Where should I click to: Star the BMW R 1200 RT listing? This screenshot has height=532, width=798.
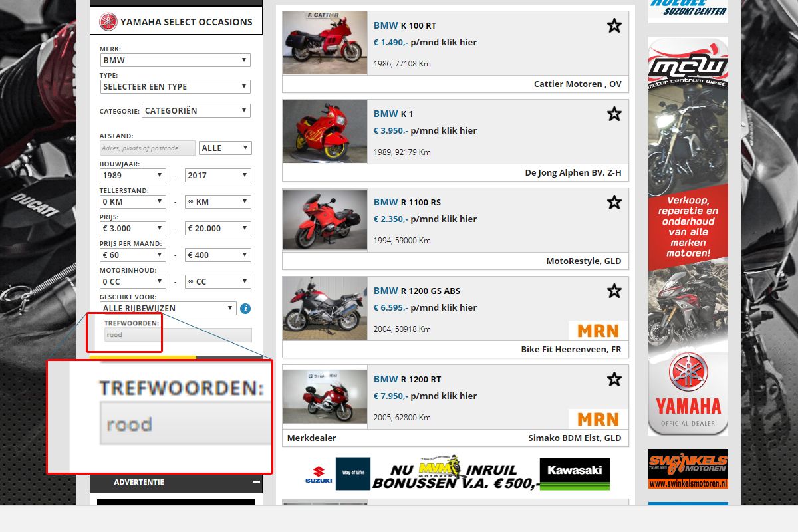coord(614,380)
